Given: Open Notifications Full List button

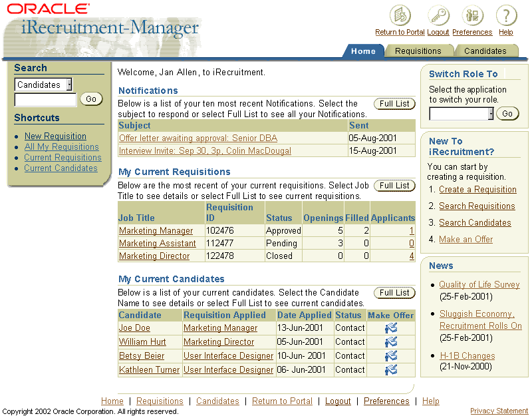Looking at the screenshot, I should [x=394, y=104].
